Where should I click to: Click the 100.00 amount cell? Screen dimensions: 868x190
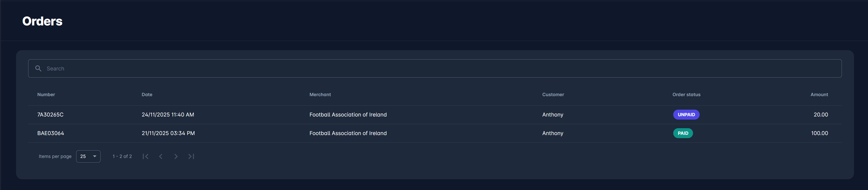point(819,133)
